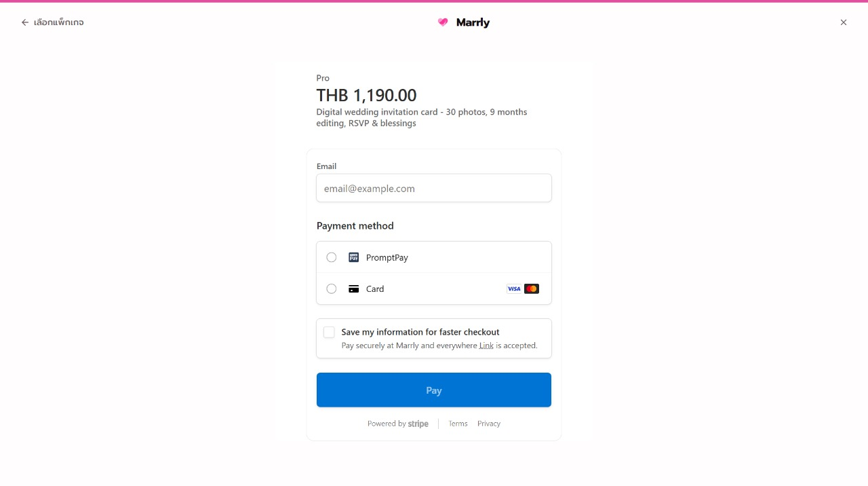Screen dimensions: 868x486
Task: Select the PromptPay radio button
Action: tap(332, 257)
